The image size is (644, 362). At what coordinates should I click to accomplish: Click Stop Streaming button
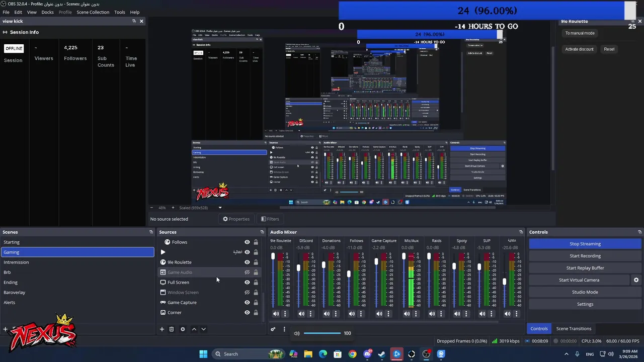[585, 244]
